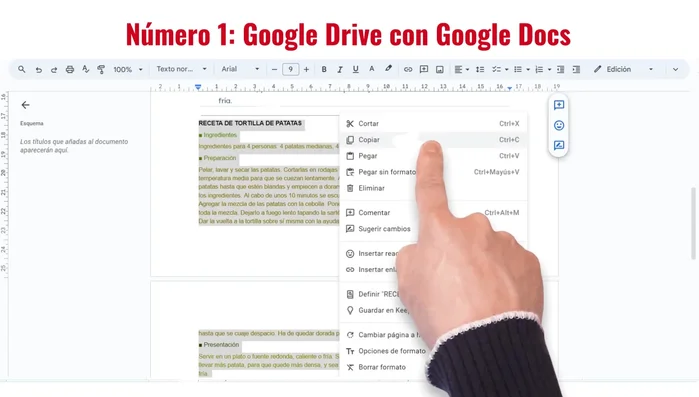The height and width of the screenshot is (397, 699).
Task: Click the font size field showing 9
Action: point(290,70)
